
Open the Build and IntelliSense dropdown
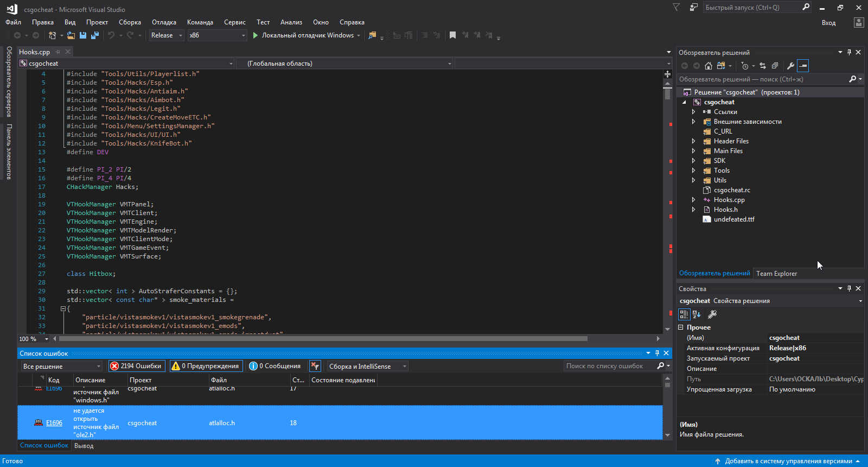[x=367, y=367]
